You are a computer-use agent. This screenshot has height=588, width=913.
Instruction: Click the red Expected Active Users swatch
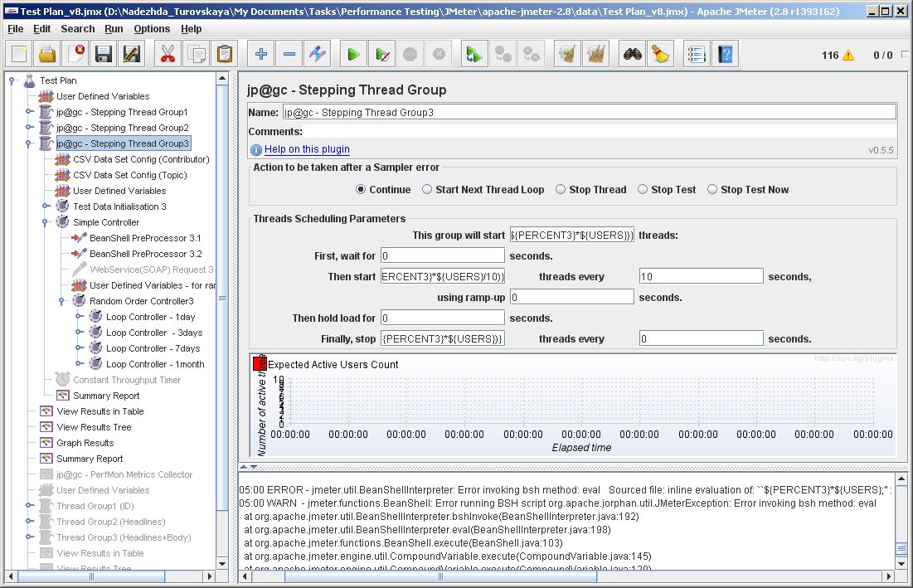pos(260,364)
